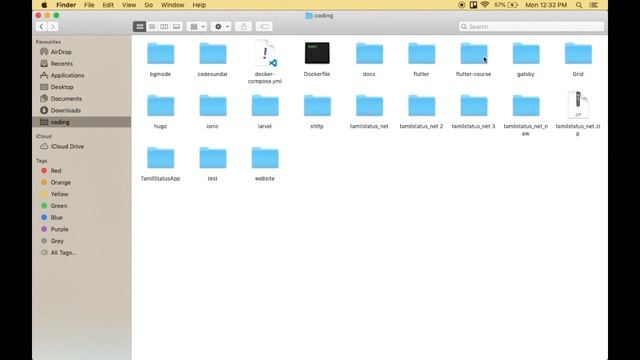Open the Finder menu
640x360 pixels.
coord(66,5)
